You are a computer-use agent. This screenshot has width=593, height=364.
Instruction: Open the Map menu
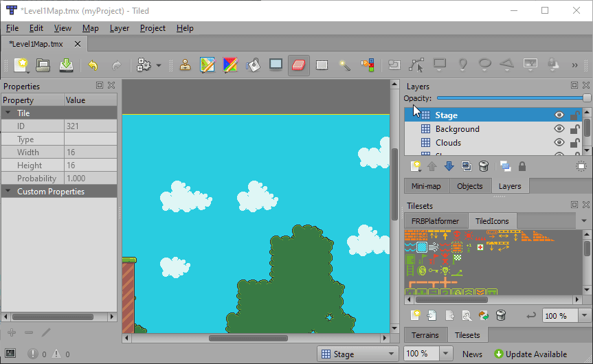90,28
